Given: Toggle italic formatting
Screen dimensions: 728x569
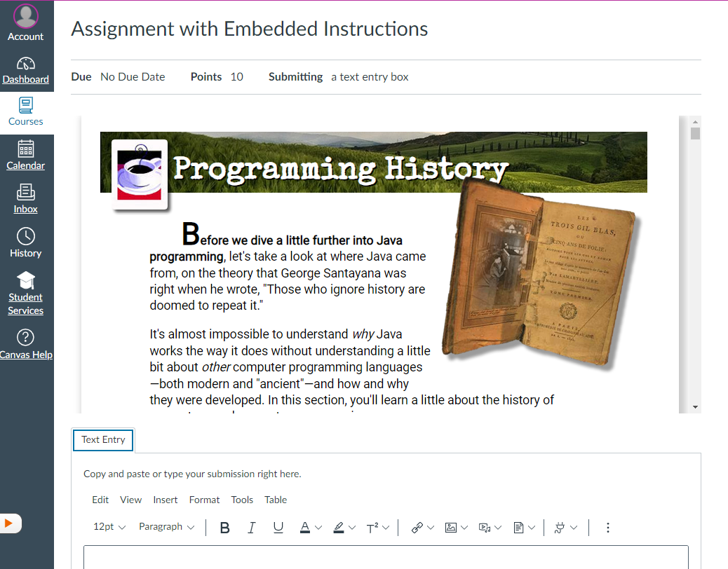Looking at the screenshot, I should point(252,528).
